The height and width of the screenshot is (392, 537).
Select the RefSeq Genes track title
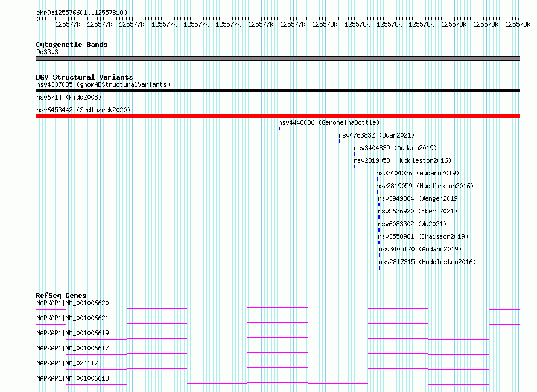[x=62, y=296]
